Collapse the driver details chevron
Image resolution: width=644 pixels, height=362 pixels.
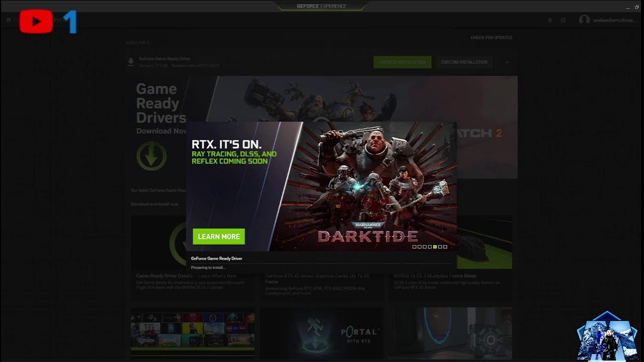pos(507,62)
